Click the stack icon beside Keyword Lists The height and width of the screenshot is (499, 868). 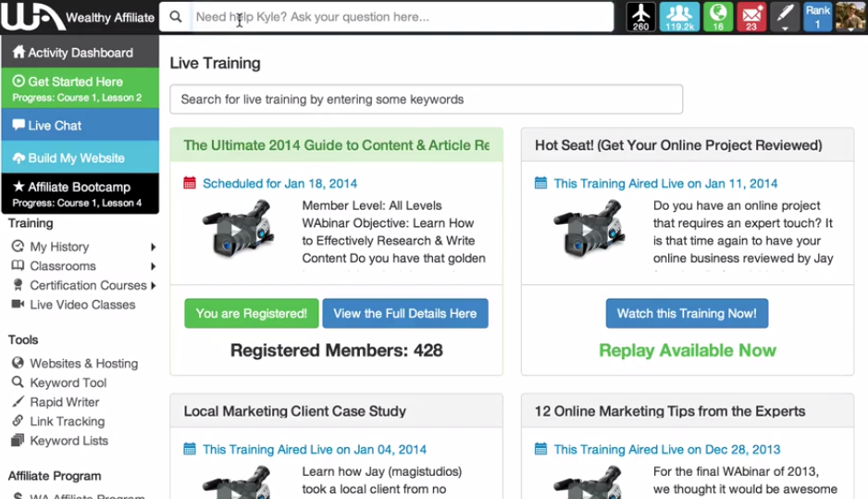[18, 441]
